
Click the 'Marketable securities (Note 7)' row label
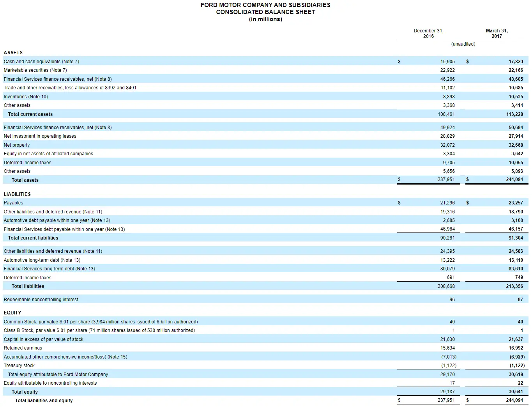point(35,70)
